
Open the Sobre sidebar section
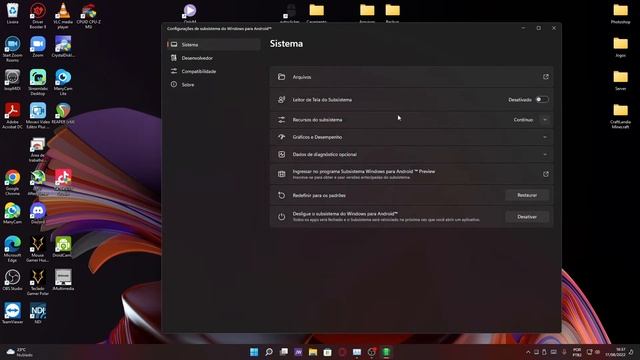tap(213, 84)
